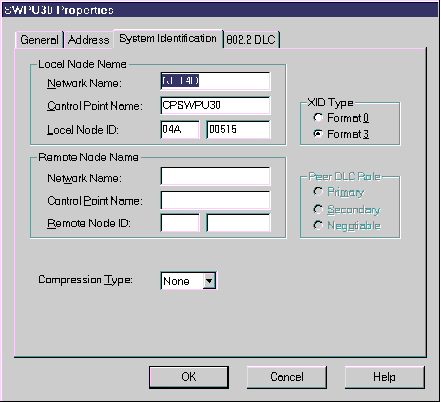Image resolution: width=441 pixels, height=402 pixels.
Task: Open the Compression Type dropdown arrow
Action: click(x=209, y=281)
